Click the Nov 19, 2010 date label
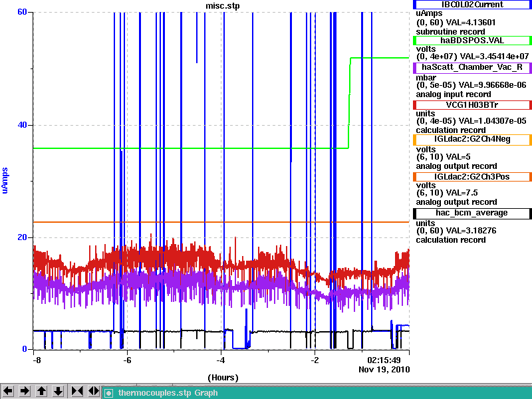This screenshot has height=399, width=532. tap(384, 370)
